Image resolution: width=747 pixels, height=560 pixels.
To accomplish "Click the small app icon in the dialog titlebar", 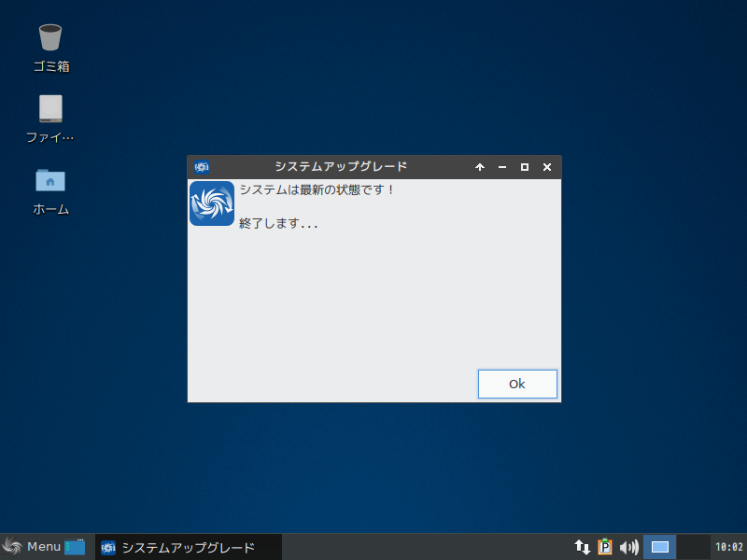I will tap(202, 167).
